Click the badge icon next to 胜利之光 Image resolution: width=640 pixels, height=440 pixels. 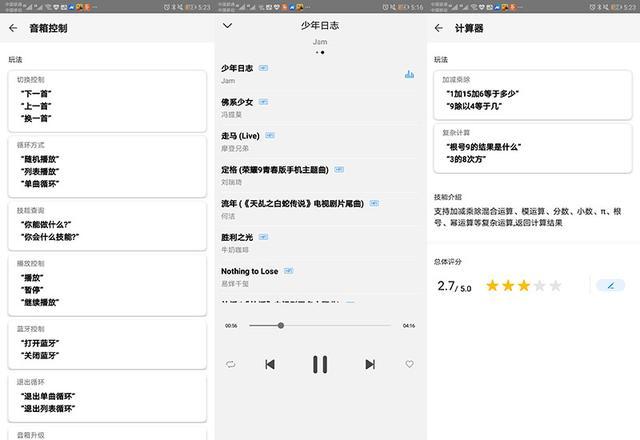264,237
